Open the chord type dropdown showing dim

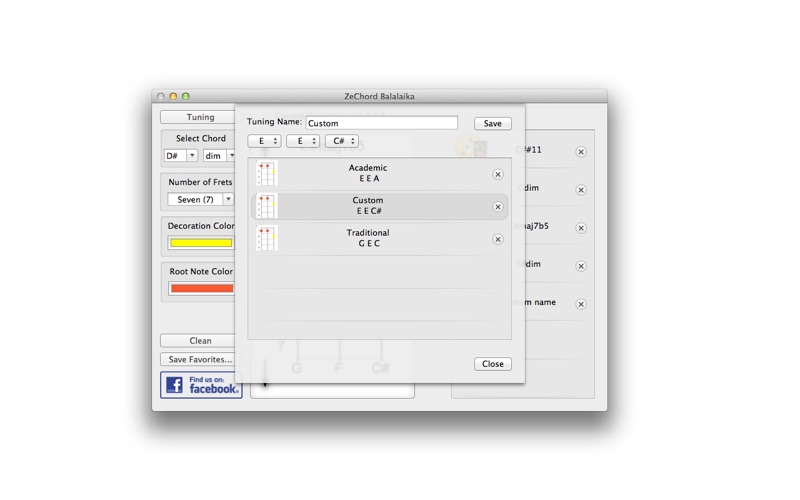[x=219, y=155]
